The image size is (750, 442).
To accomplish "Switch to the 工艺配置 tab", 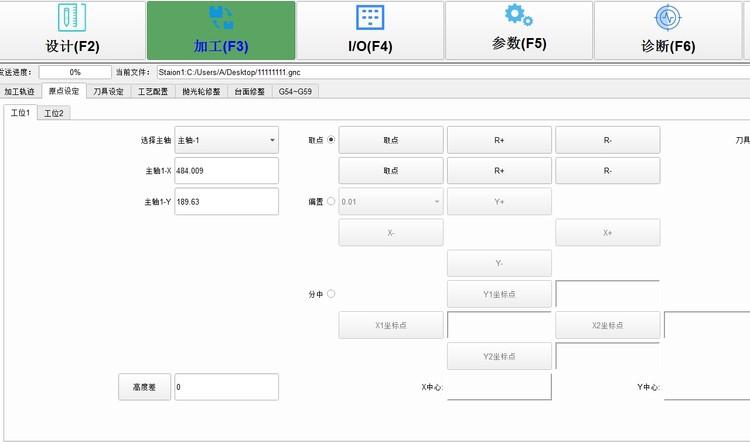I will click(153, 91).
